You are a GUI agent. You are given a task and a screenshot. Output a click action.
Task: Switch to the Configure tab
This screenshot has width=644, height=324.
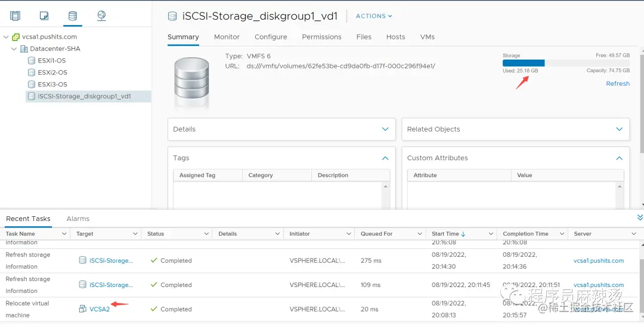(x=271, y=37)
